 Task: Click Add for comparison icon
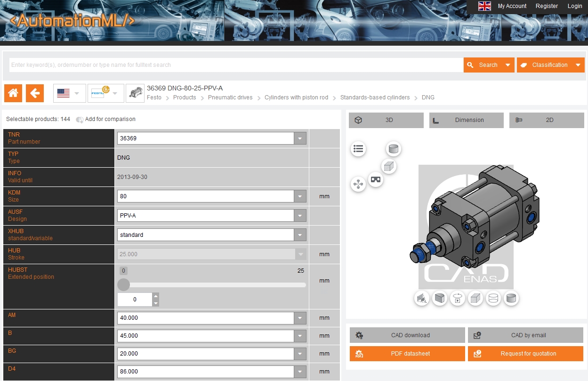(x=80, y=120)
